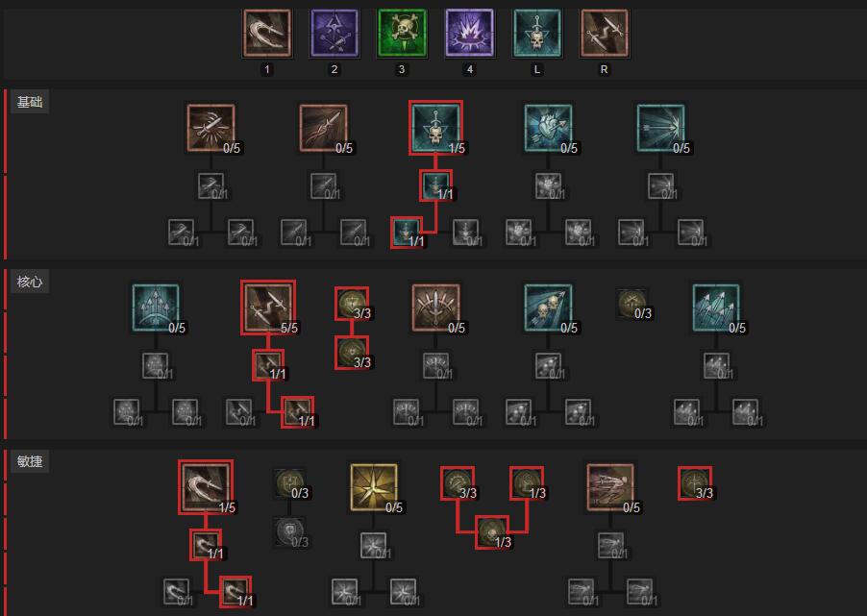Select the crossbow skill with 0/5 in 敏捷
This screenshot has width=867, height=616.
click(x=610, y=487)
